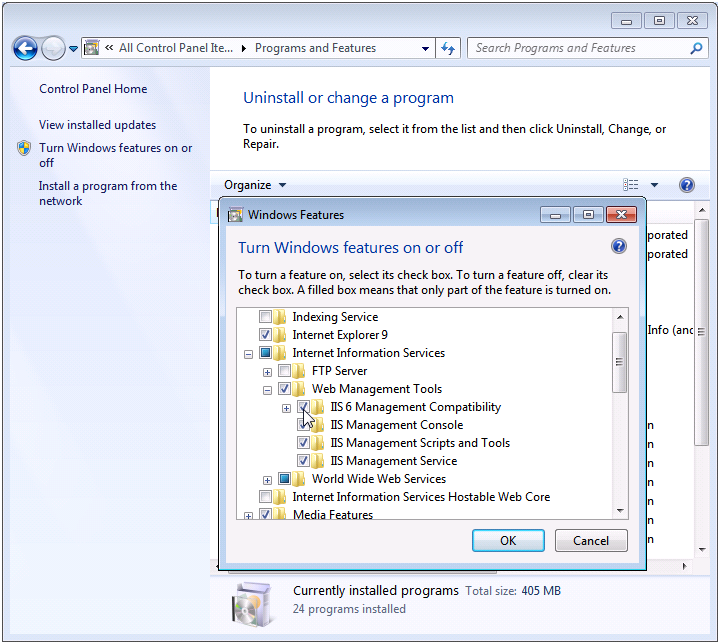720x644 pixels.
Task: Collapse the Web Management Tools node
Action: [x=267, y=389]
